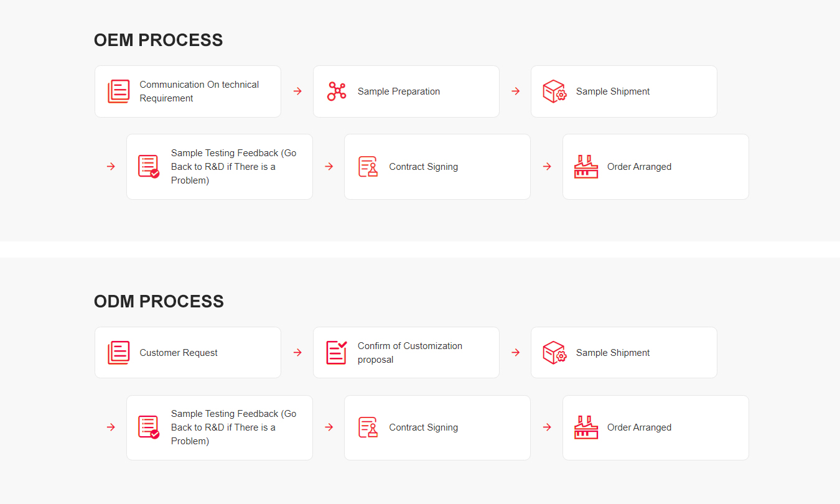Click the document icon beside Communication On technical Requirement
Viewport: 840px width, 504px height.
(118, 91)
